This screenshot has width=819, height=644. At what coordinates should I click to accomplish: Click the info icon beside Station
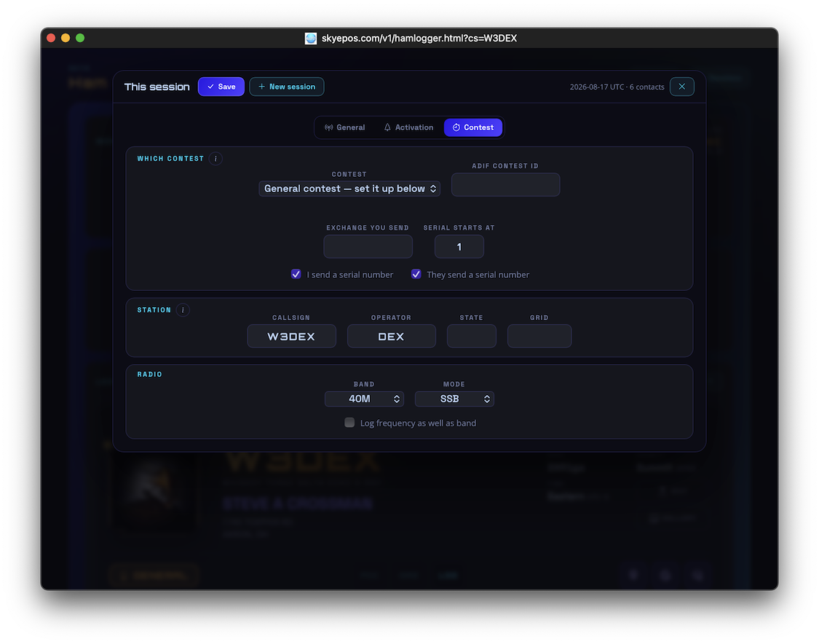coord(183,310)
